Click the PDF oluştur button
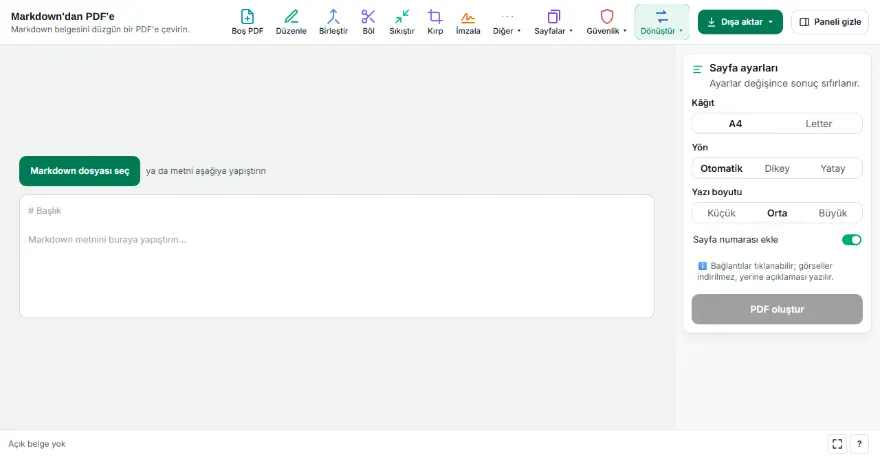 [x=777, y=309]
